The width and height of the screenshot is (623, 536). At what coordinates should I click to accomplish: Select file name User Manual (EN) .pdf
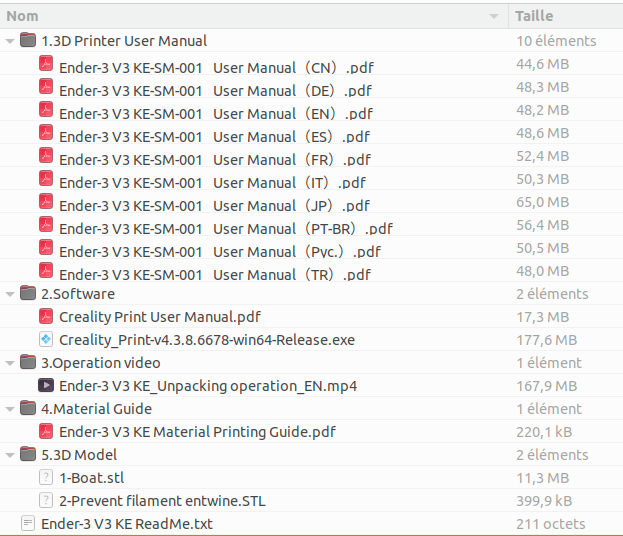216,114
